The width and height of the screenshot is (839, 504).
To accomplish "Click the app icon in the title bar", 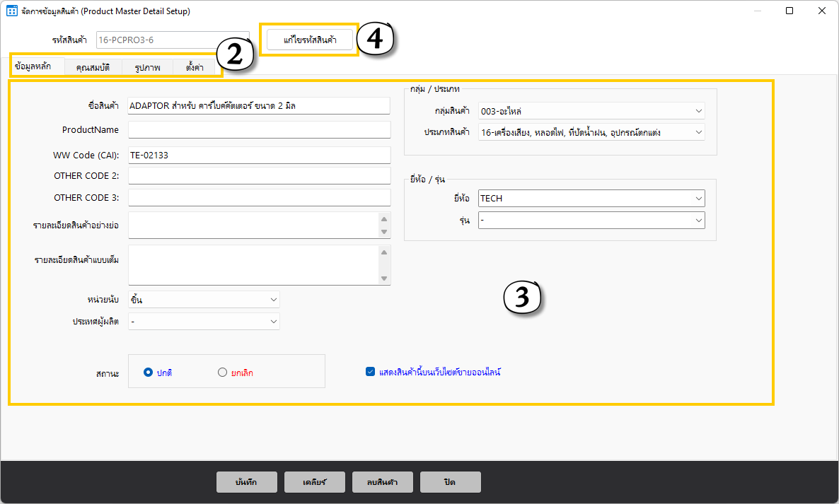I will (x=12, y=11).
